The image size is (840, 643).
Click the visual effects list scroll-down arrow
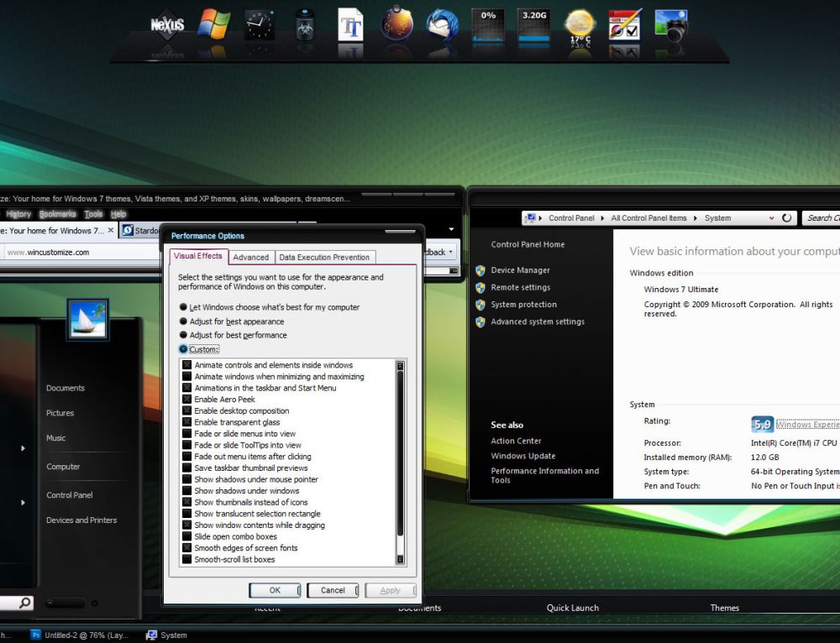coord(400,559)
